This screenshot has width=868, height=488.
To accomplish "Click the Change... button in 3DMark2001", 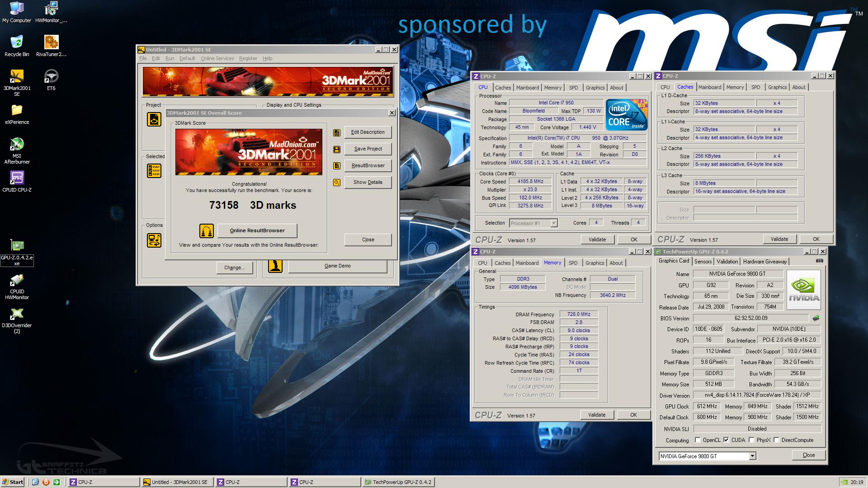I will click(234, 268).
